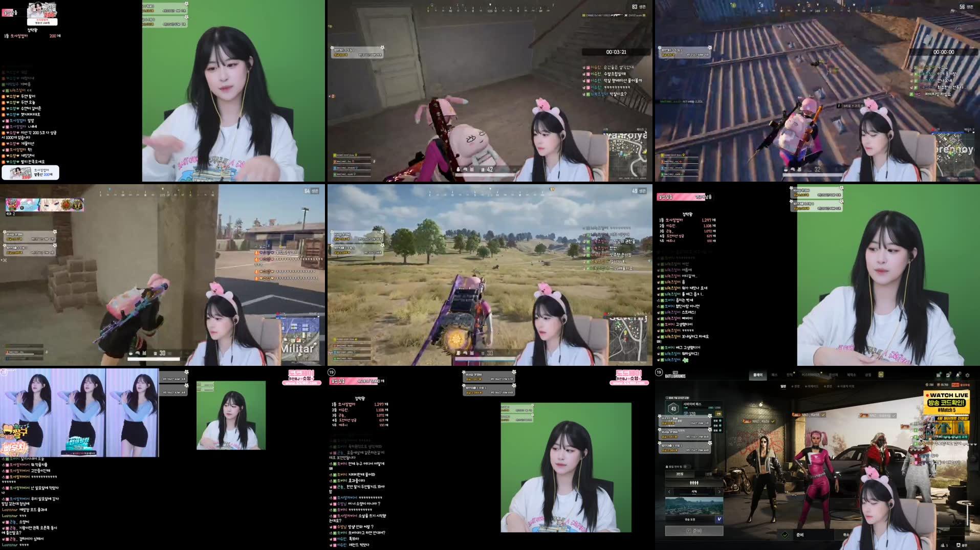Go to the next map with the right arrow
Image resolution: width=980 pixels, height=550 pixels.
(719, 492)
